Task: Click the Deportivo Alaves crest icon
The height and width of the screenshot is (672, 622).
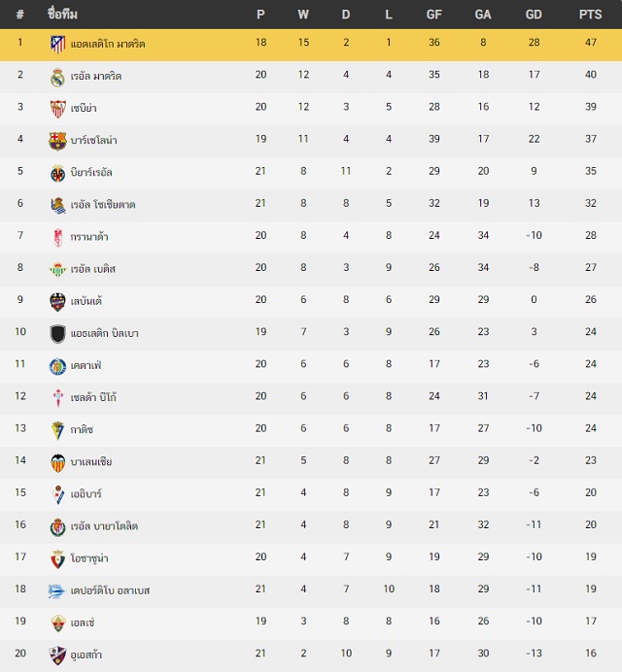Action: pyautogui.click(x=56, y=591)
